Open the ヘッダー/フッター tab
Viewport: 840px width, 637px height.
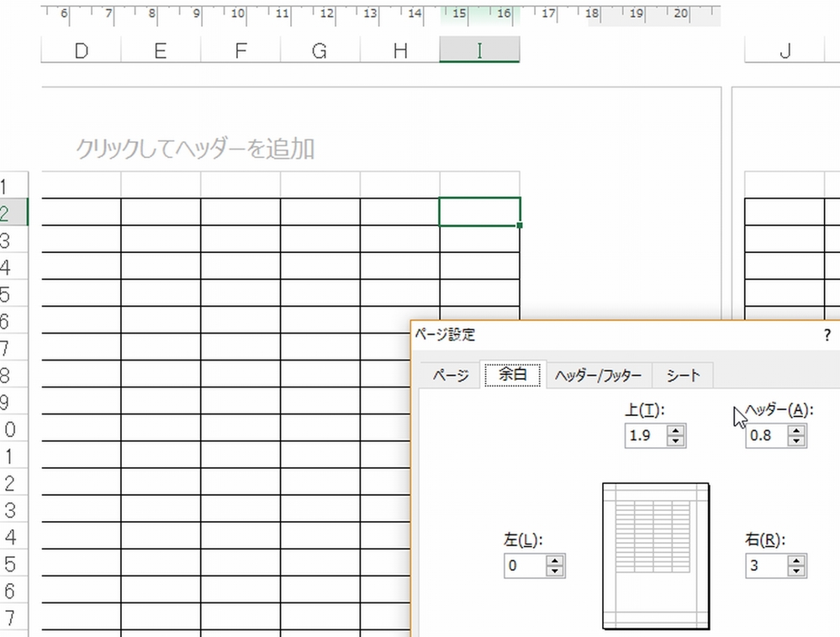(599, 376)
